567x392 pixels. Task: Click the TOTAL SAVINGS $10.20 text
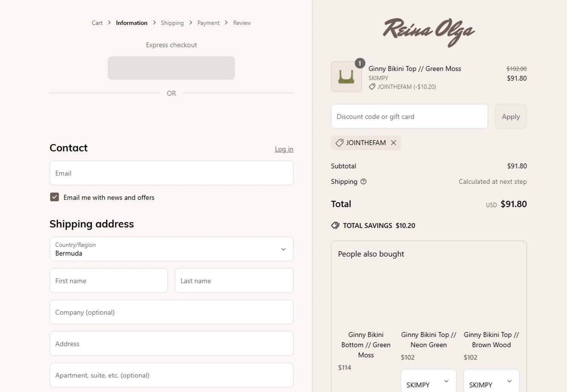(x=379, y=225)
